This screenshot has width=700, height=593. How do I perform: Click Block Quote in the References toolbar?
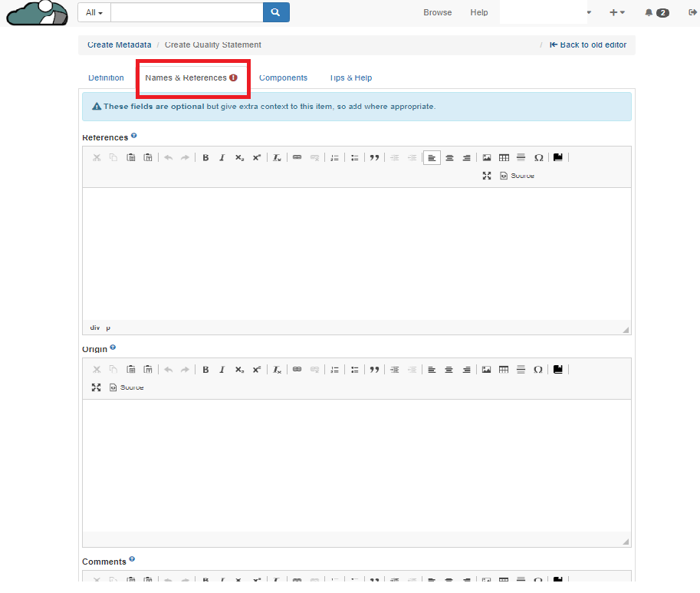tap(374, 158)
